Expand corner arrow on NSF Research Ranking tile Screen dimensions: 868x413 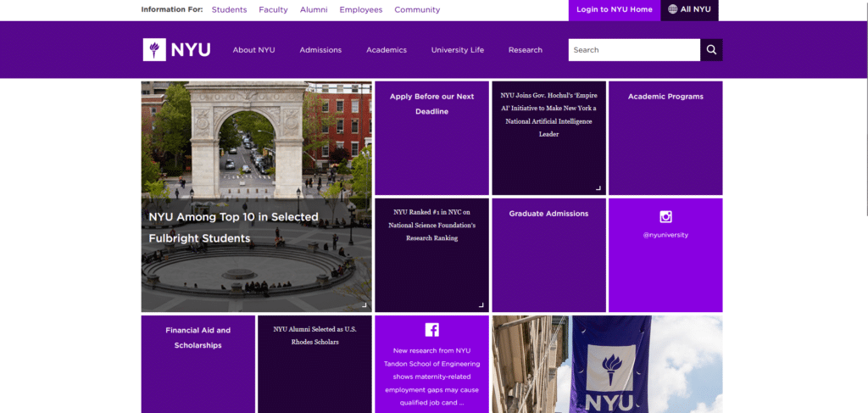(x=481, y=305)
